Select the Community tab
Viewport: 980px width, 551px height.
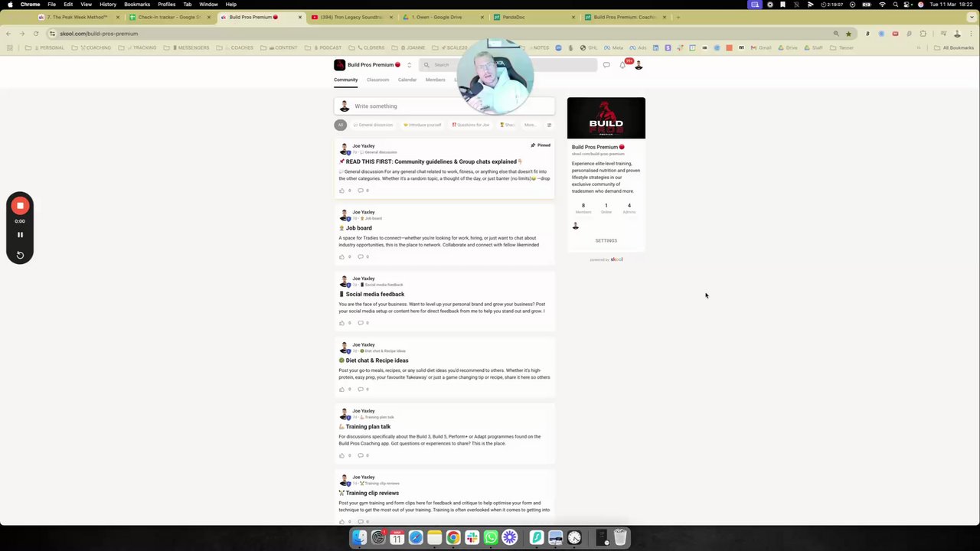coord(345,80)
